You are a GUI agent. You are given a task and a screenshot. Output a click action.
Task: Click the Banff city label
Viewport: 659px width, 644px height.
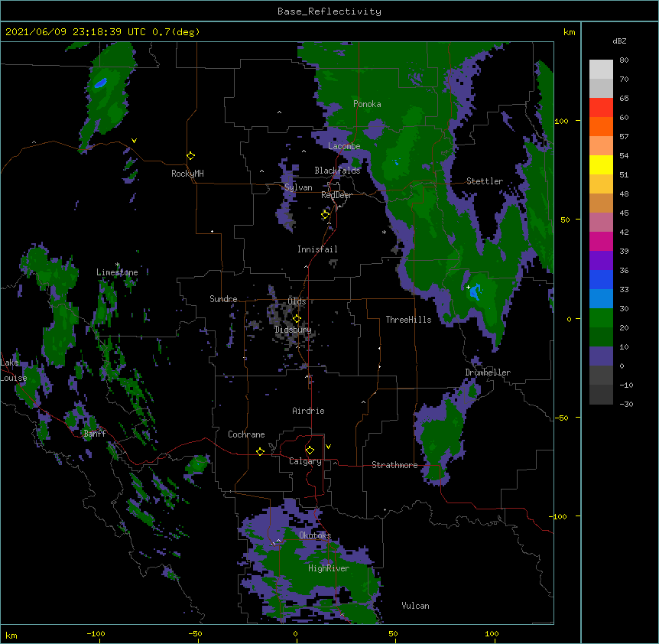[95, 434]
